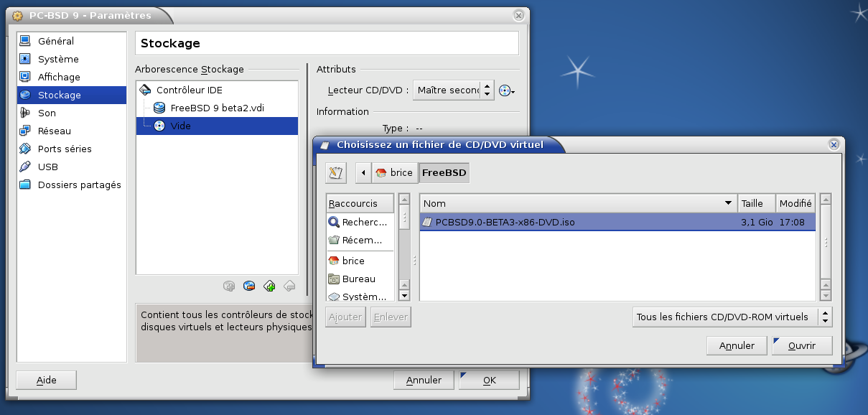Select the PCBSD9.0-BETA3-x86-DVD.iso file

coord(505,222)
